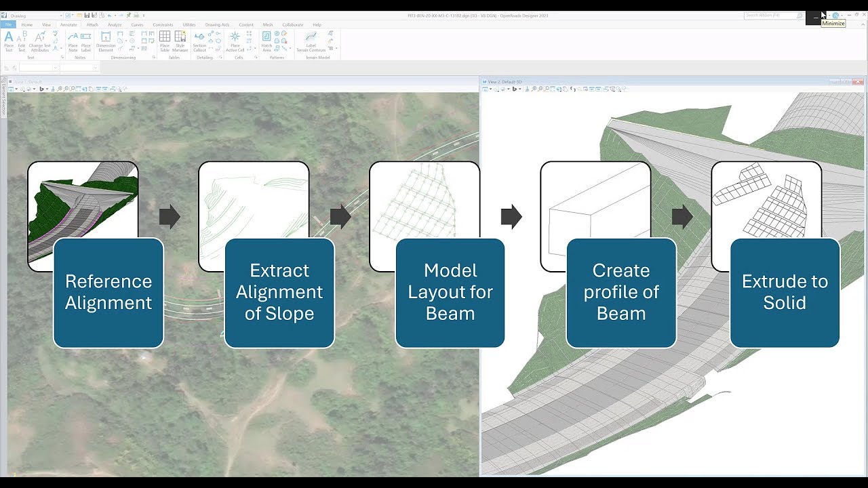This screenshot has height=488, width=868.
Task: Open the first combo box below the ribbon
Action: [x=39, y=67]
